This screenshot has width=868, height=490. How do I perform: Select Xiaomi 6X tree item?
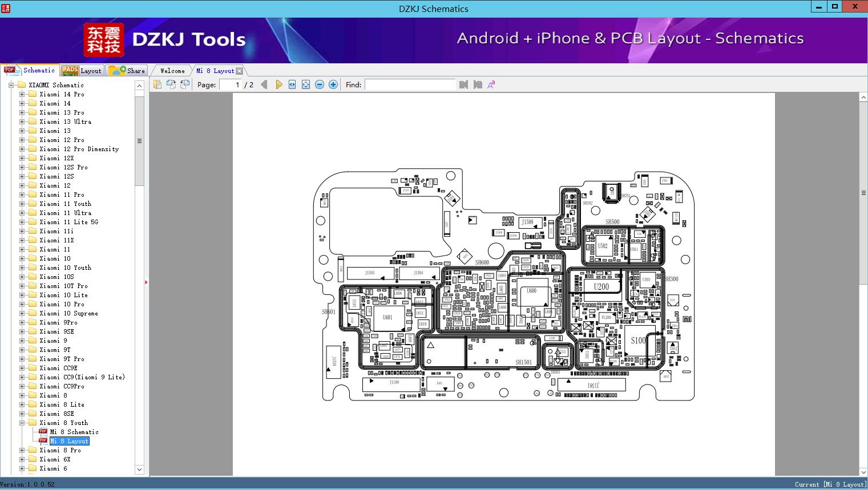click(x=55, y=459)
